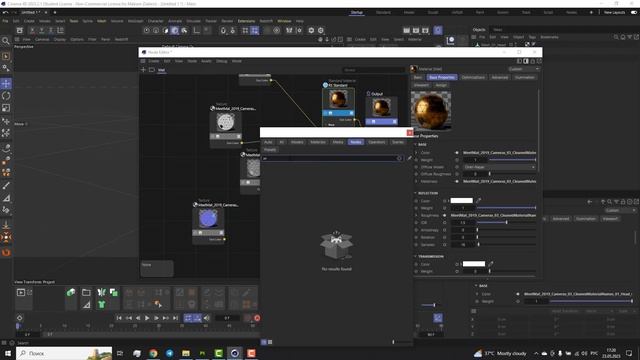This screenshot has width=640, height=360.
Task: Close the node search popup
Action: pos(410,133)
